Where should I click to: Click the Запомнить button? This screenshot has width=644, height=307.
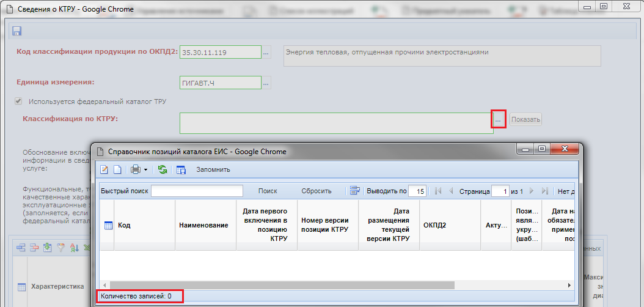click(213, 169)
